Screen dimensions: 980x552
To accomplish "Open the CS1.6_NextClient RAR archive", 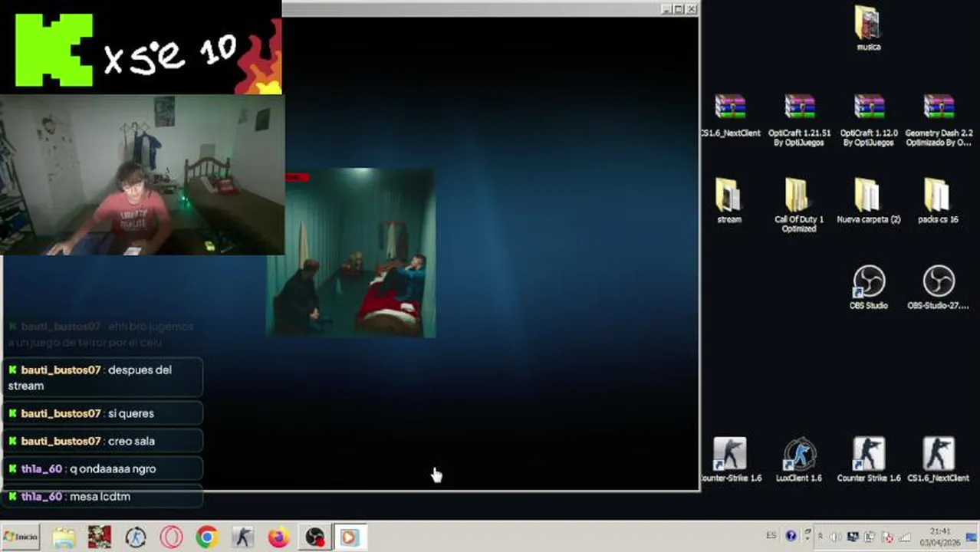I will pyautogui.click(x=730, y=116).
